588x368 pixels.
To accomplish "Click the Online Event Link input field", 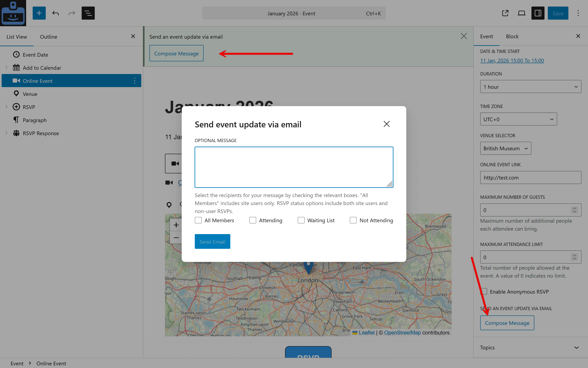I will point(530,177).
